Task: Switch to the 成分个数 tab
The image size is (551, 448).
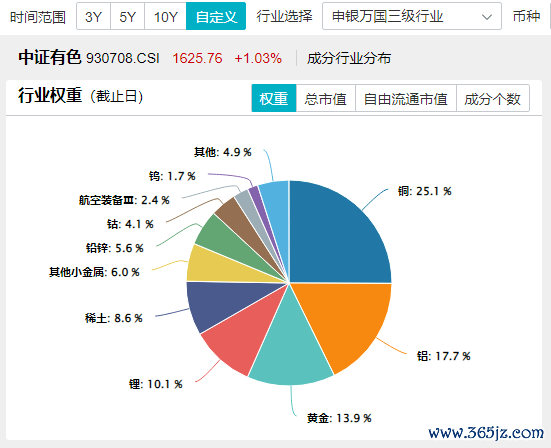Action: [x=493, y=98]
